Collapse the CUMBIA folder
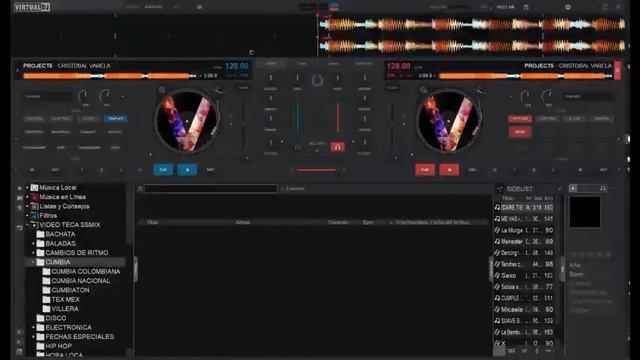The width and height of the screenshot is (640, 360). [x=33, y=262]
